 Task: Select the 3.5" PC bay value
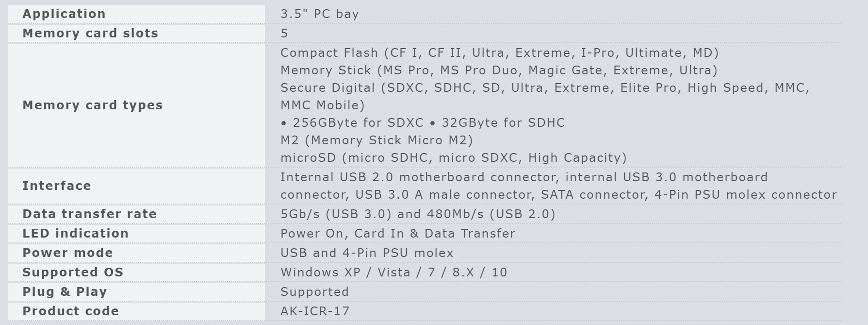[320, 14]
